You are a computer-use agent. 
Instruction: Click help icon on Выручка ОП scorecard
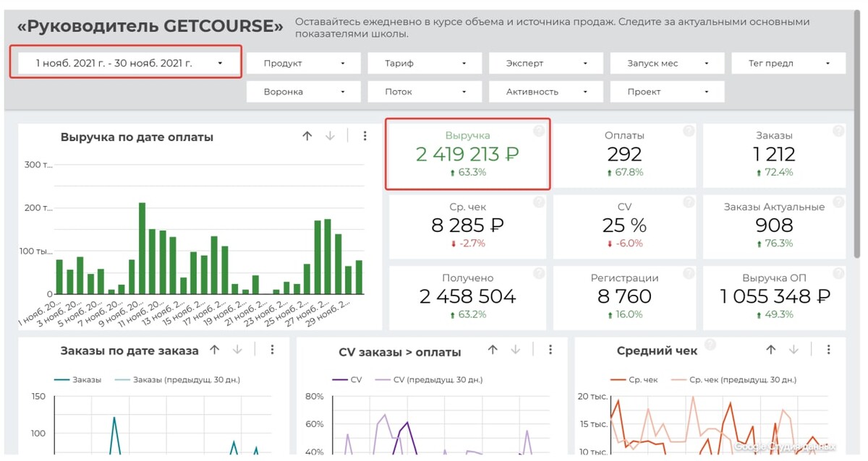pyautogui.click(x=838, y=273)
